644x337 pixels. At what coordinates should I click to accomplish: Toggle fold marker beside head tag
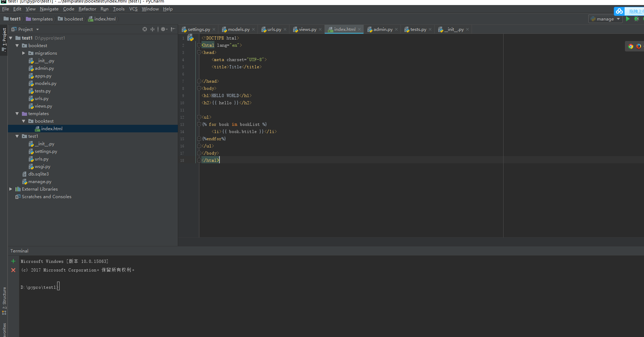pyautogui.click(x=199, y=53)
